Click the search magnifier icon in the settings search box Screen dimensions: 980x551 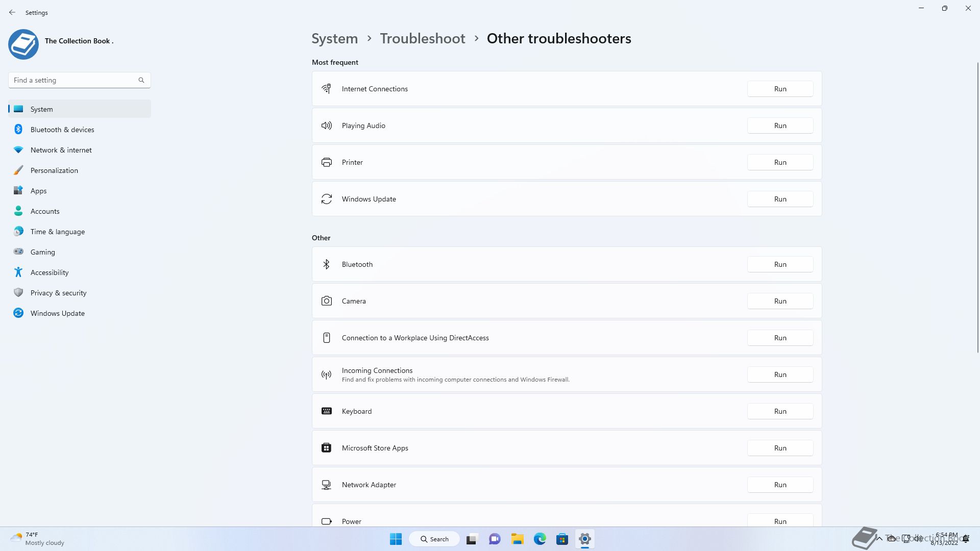(141, 80)
